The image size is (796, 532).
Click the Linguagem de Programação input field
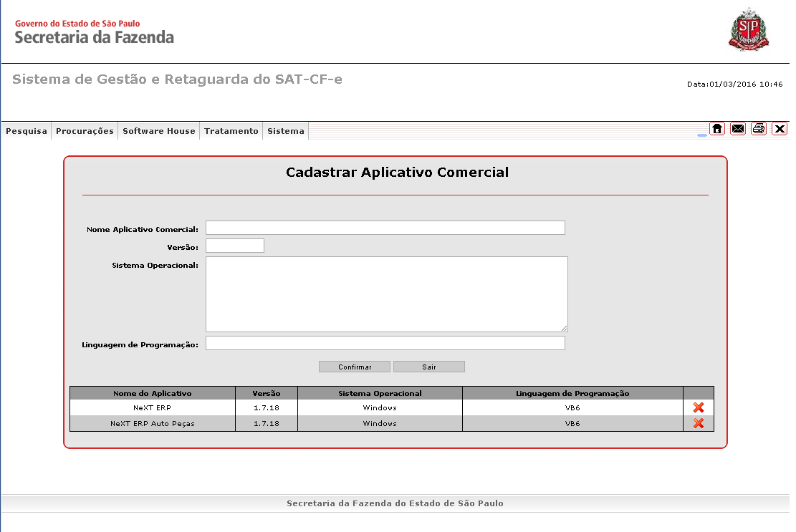tap(385, 342)
